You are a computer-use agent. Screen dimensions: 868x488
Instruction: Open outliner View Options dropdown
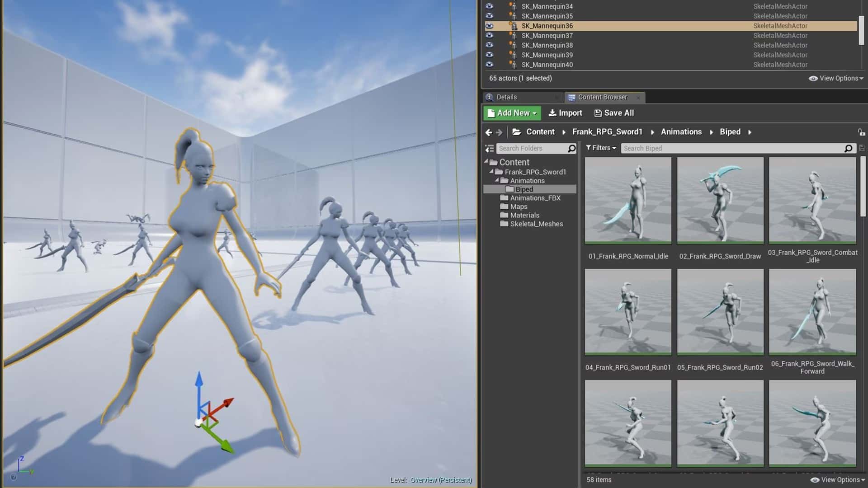836,78
